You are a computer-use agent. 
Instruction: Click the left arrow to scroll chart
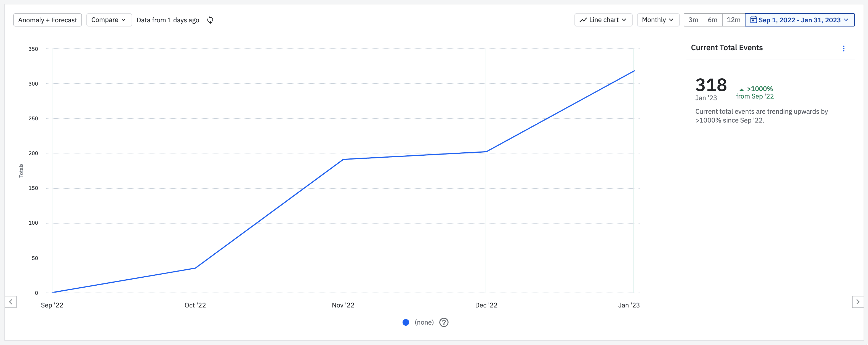(10, 302)
